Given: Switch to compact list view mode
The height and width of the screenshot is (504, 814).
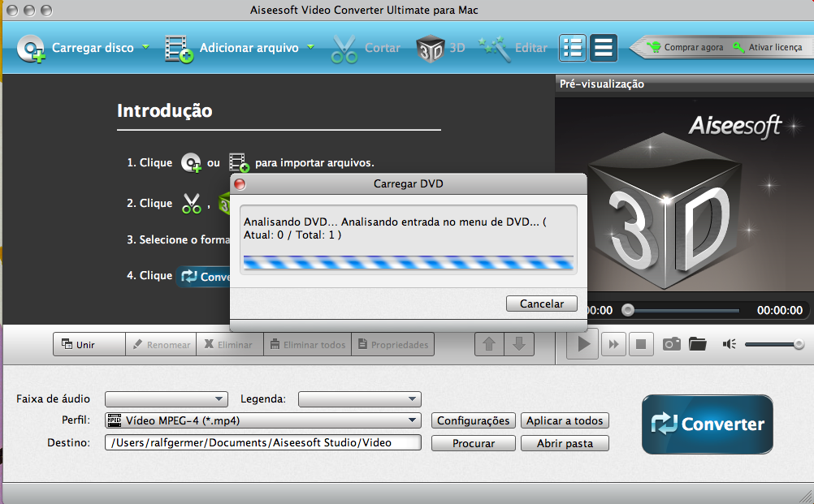Looking at the screenshot, I should click(x=603, y=48).
